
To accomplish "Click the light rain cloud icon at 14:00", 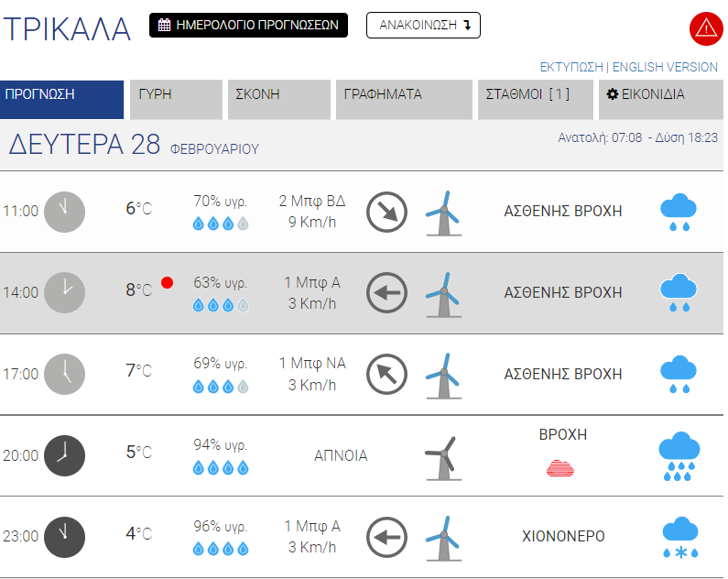I will click(x=679, y=293).
